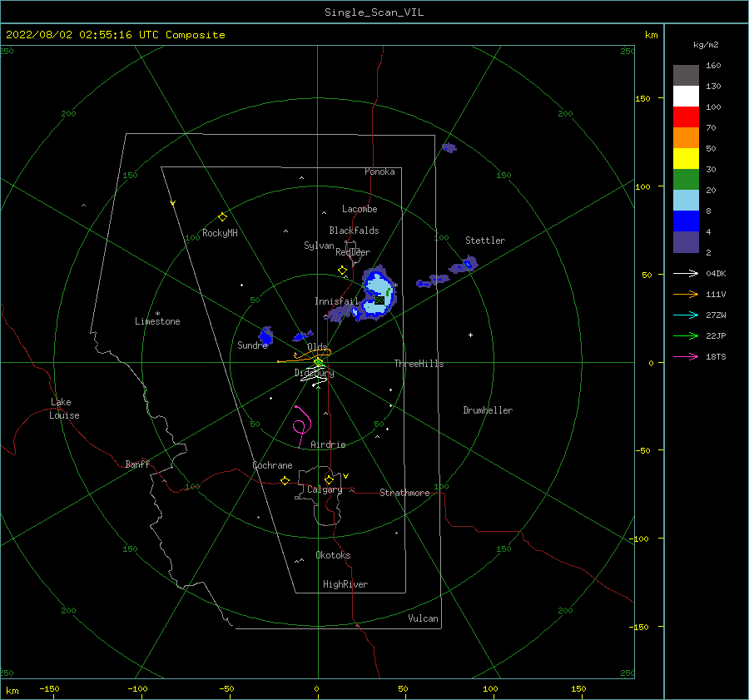Select the white 130 legend swatch

pyautogui.click(x=686, y=97)
